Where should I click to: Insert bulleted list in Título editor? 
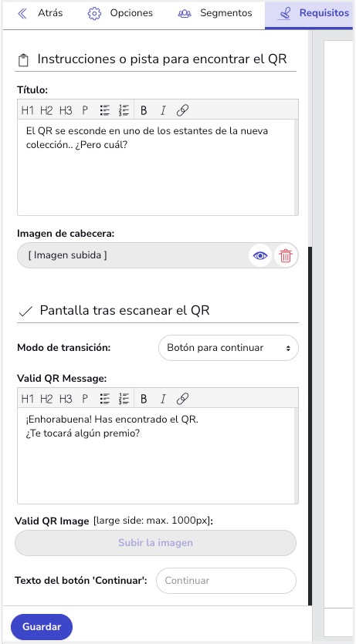tap(105, 110)
